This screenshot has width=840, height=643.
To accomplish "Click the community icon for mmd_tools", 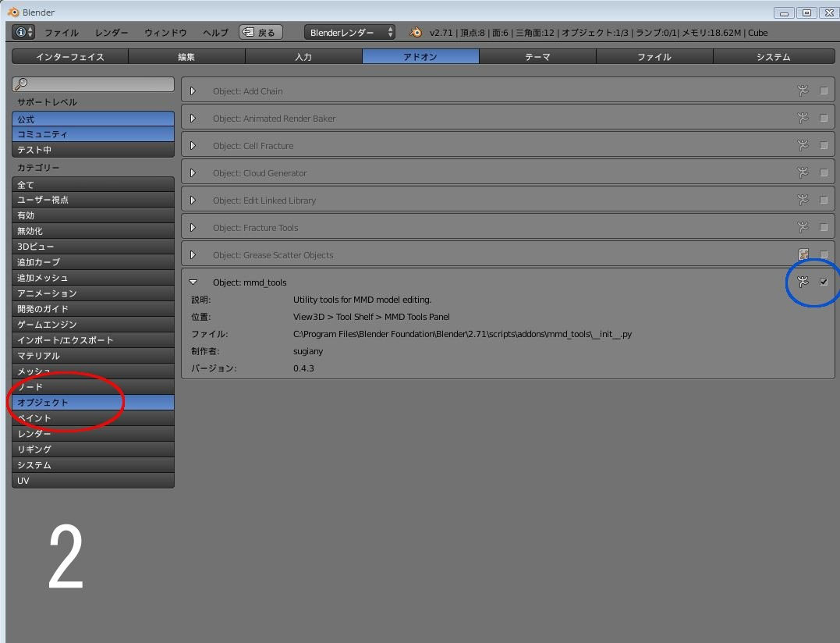I will pyautogui.click(x=803, y=282).
